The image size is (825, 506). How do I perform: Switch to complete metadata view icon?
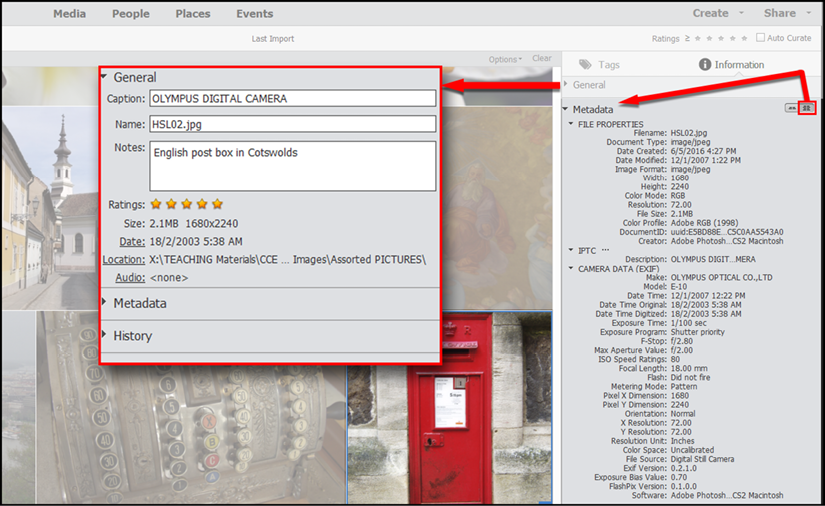point(806,108)
